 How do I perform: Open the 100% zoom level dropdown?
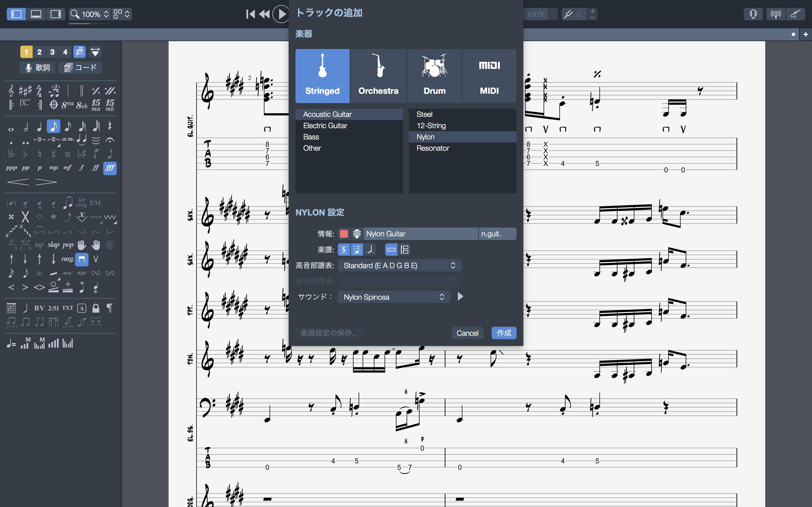90,14
